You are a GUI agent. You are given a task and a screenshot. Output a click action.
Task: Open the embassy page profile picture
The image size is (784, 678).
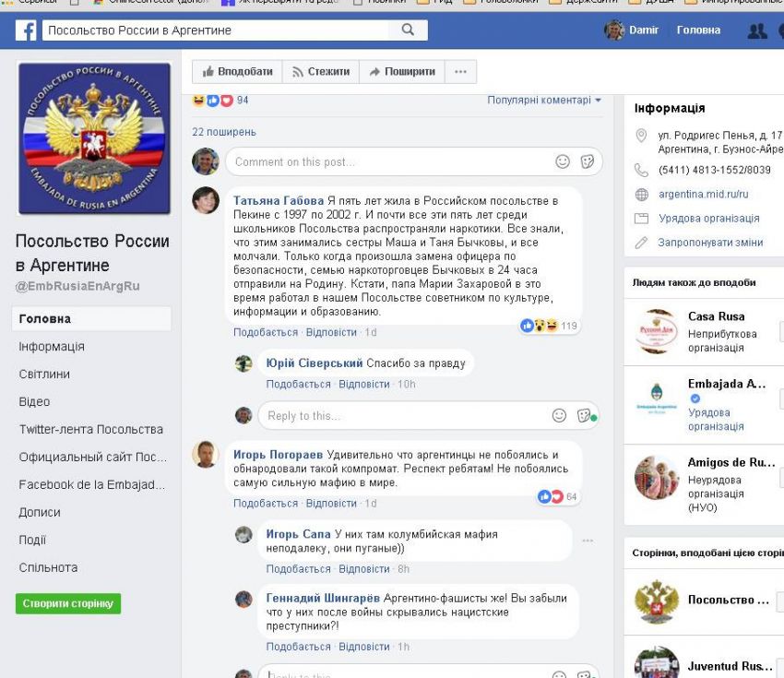(94, 138)
